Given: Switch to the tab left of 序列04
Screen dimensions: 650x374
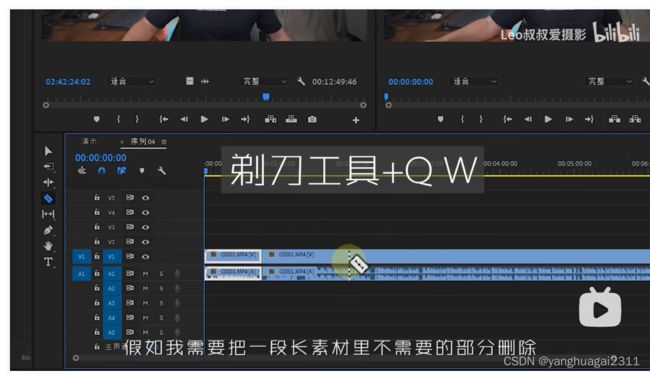Looking at the screenshot, I should tap(89, 141).
